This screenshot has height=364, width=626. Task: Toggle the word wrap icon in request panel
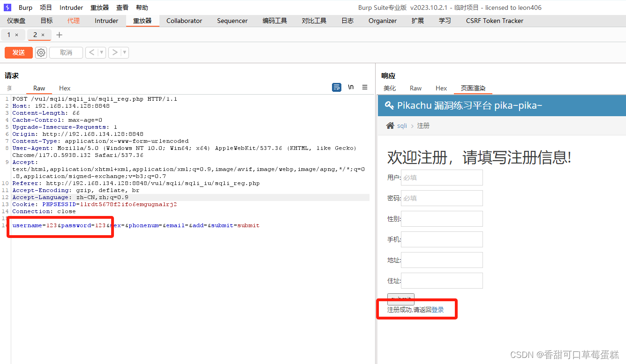[336, 88]
